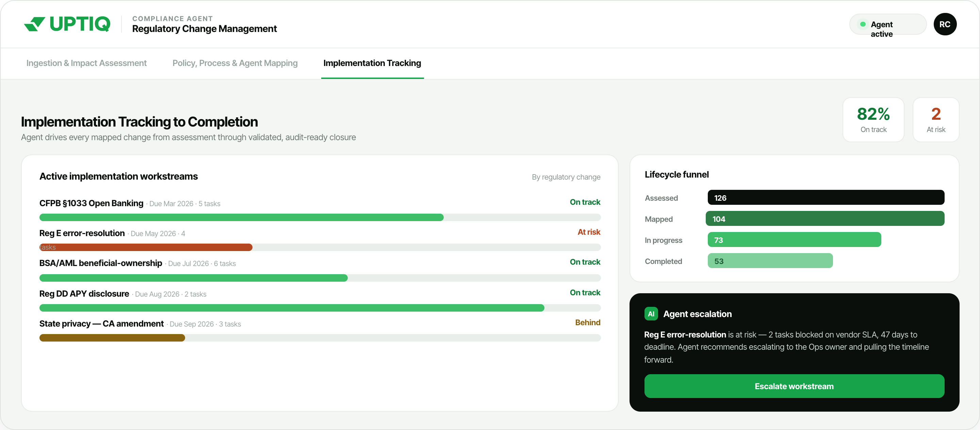Screen dimensions: 980x430
Task: Click the Agent active status pill
Action: point(887,24)
